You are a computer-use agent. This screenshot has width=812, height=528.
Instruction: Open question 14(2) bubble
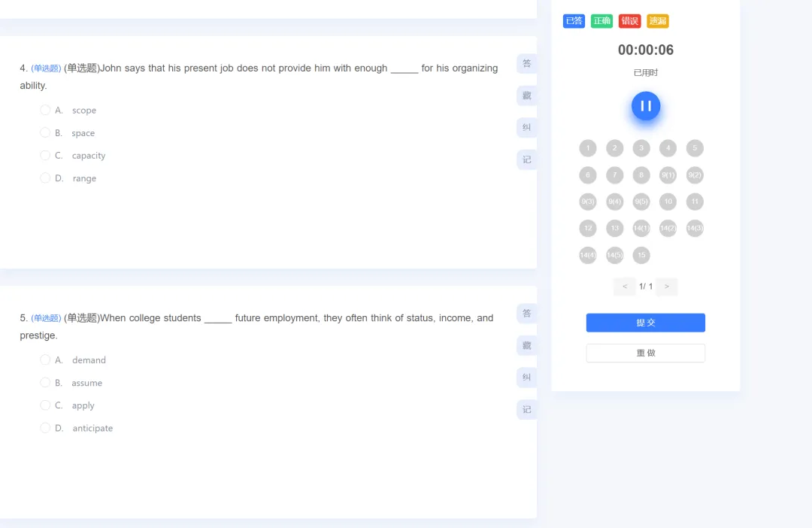[668, 229]
